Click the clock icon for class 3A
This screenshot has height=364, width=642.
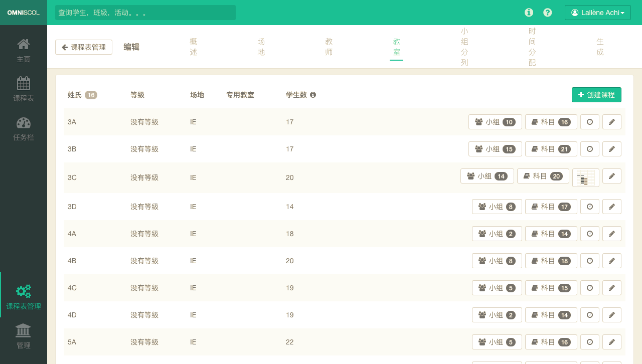590,122
